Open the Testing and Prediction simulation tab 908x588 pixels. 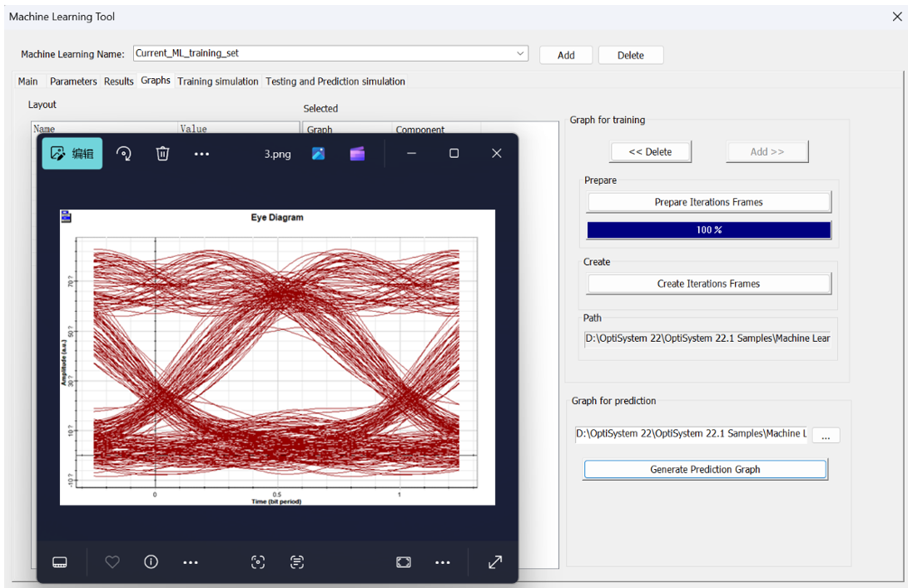pyautogui.click(x=335, y=82)
